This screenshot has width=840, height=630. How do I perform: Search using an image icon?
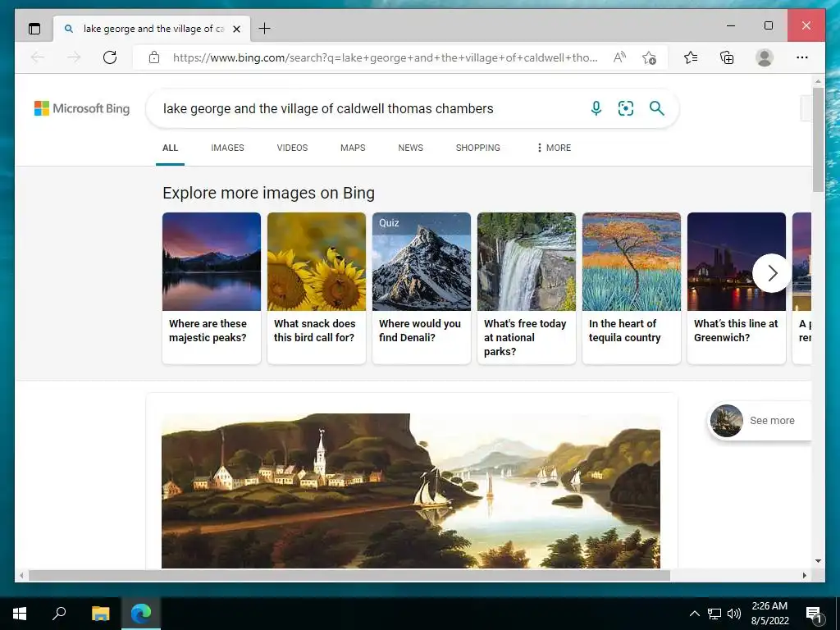(626, 108)
